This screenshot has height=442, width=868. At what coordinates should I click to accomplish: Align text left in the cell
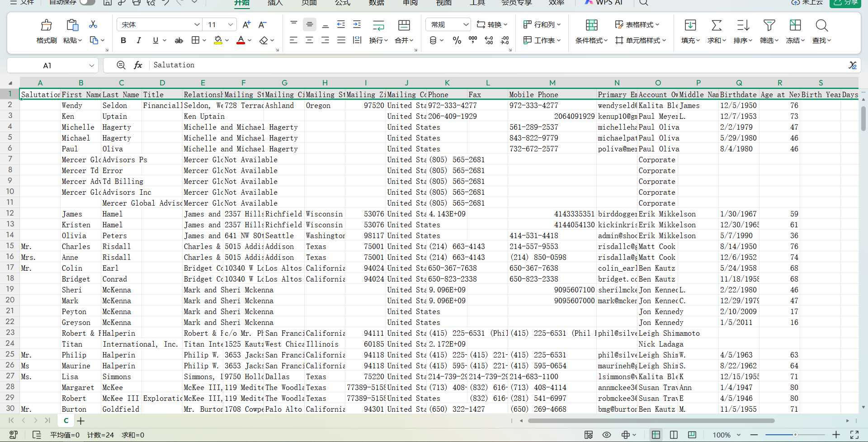tap(293, 40)
